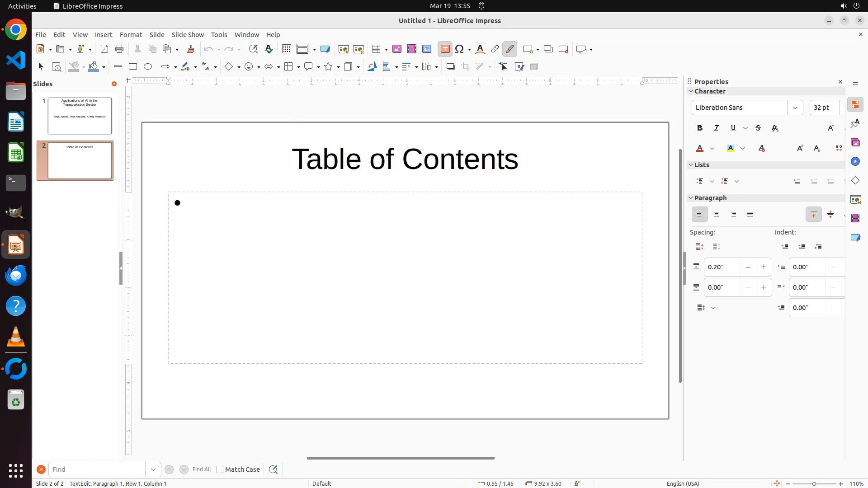The width and height of the screenshot is (868, 488).
Task: Set paragraph alignment to center
Action: [x=717, y=215]
